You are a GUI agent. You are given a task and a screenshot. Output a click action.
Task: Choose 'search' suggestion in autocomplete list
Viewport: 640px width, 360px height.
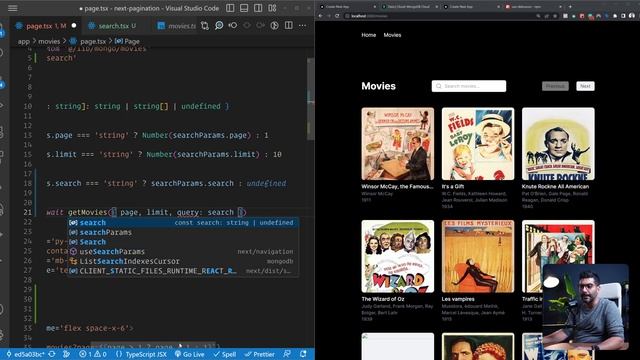[x=183, y=222]
